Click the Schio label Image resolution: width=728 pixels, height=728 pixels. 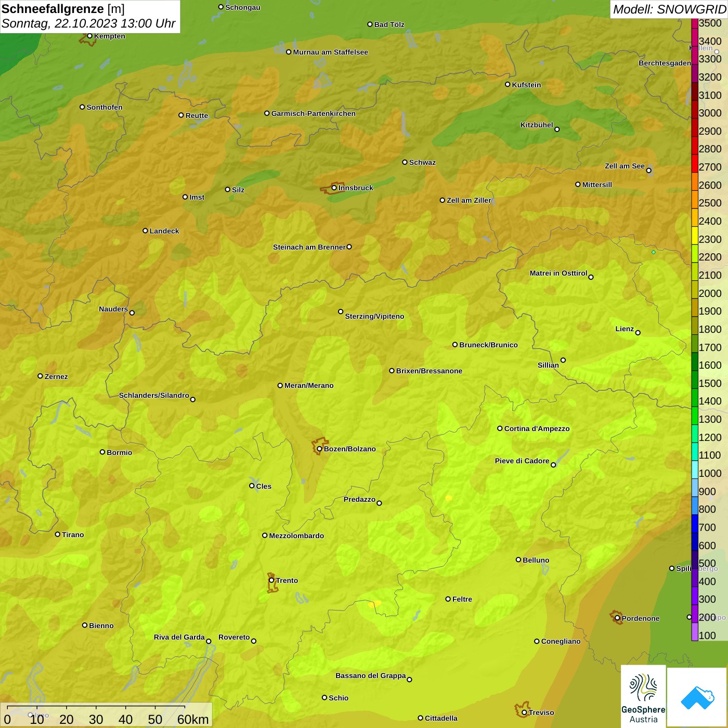click(x=339, y=698)
